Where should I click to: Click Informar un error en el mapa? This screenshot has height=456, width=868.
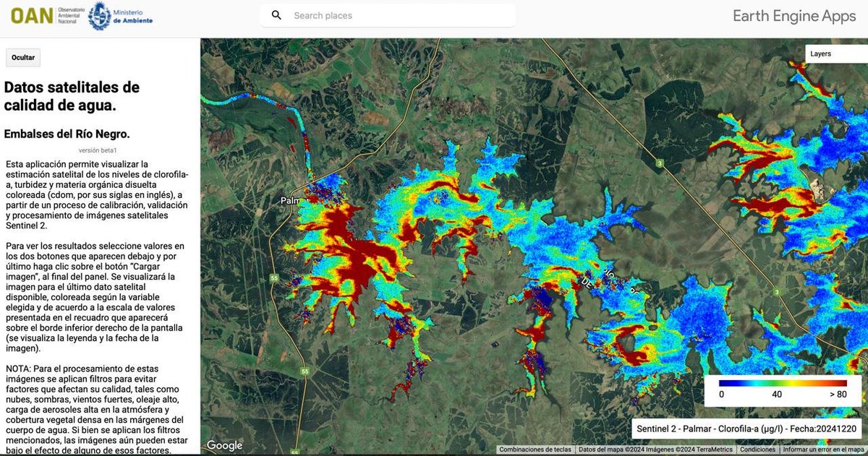pos(823,449)
